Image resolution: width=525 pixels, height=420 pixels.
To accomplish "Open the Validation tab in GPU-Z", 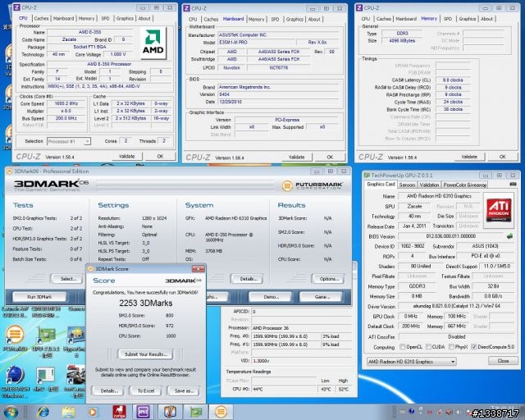I will pyautogui.click(x=429, y=185).
